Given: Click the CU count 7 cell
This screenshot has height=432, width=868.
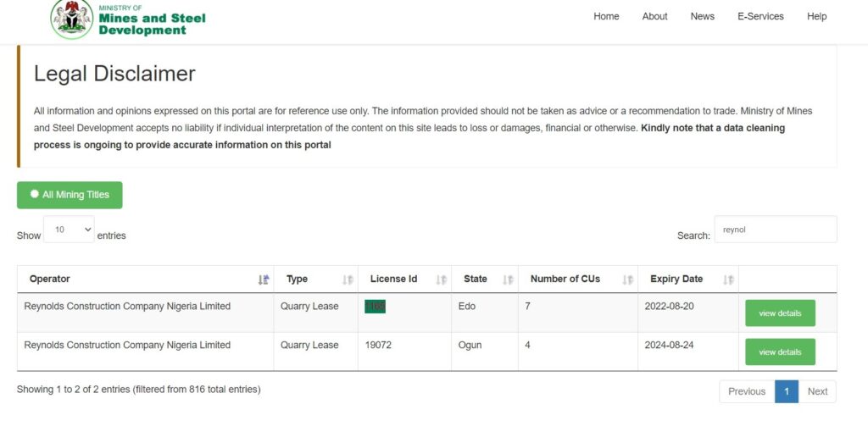Looking at the screenshot, I should (x=527, y=306).
